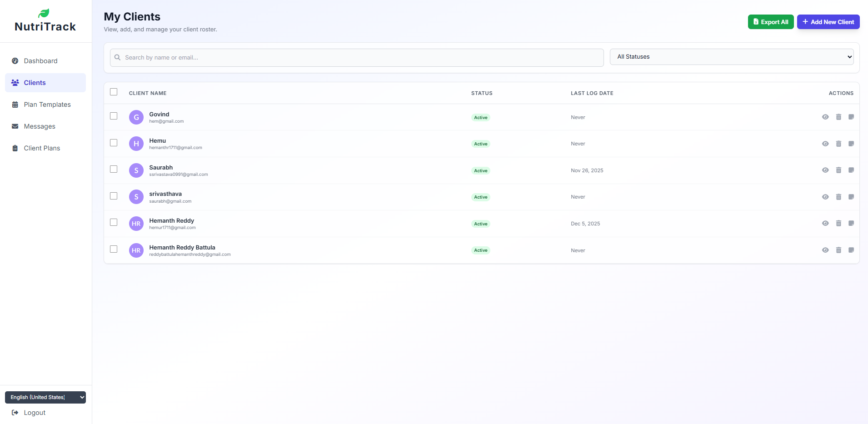This screenshot has width=868, height=424.
Task: Click the view eye icon for Hemanth Reddy
Action: pyautogui.click(x=825, y=223)
